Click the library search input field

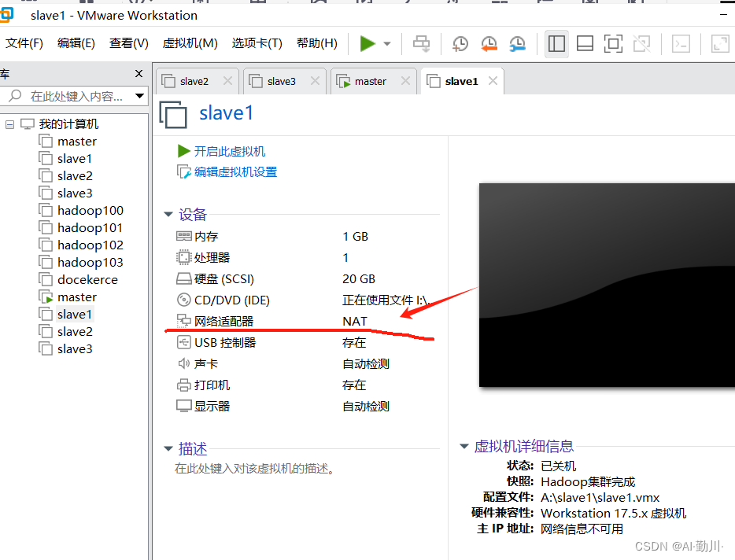click(x=75, y=96)
